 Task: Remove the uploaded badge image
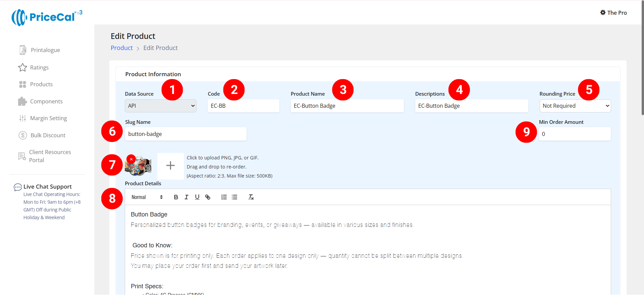(131, 159)
